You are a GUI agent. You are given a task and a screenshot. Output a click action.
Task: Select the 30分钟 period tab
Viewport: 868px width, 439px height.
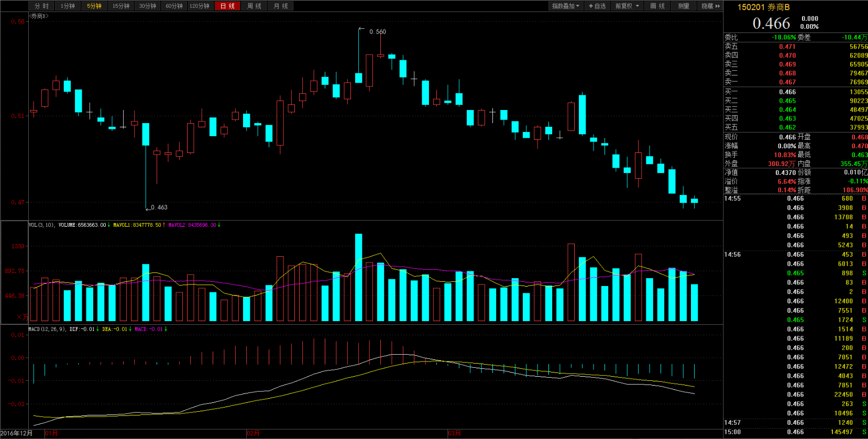tap(148, 6)
